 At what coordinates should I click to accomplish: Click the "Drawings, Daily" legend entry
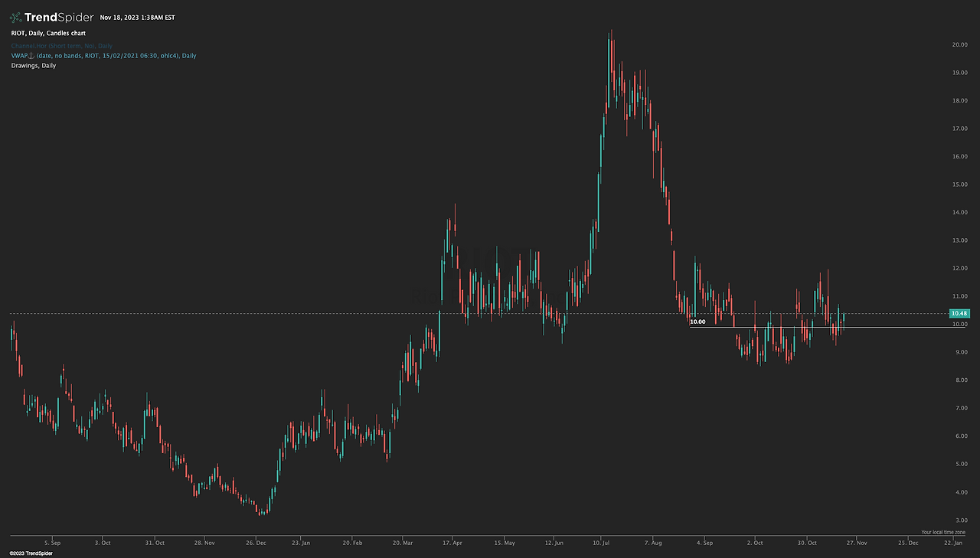point(34,66)
